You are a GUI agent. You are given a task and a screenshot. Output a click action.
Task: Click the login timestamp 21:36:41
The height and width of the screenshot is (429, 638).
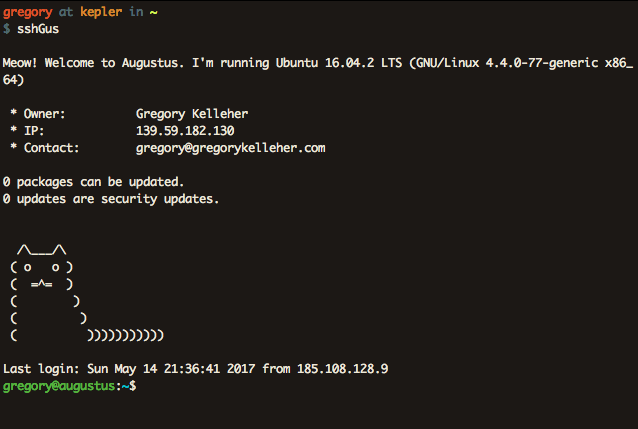coord(192,369)
